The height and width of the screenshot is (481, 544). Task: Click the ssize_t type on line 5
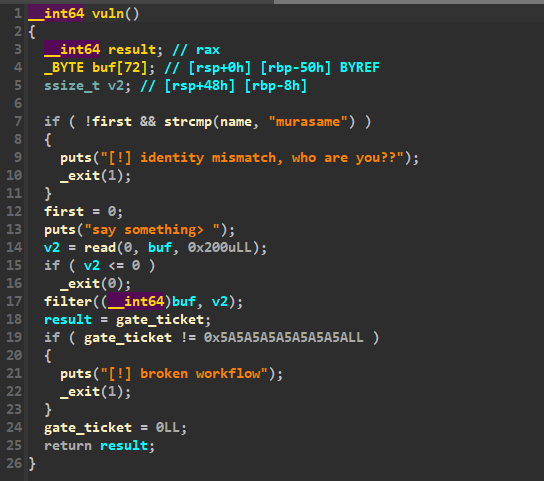(x=72, y=85)
